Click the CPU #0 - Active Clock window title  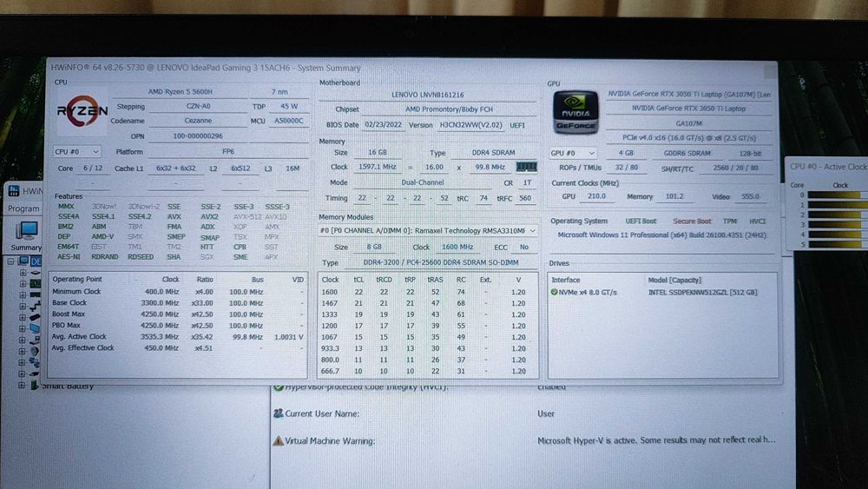[x=827, y=166]
